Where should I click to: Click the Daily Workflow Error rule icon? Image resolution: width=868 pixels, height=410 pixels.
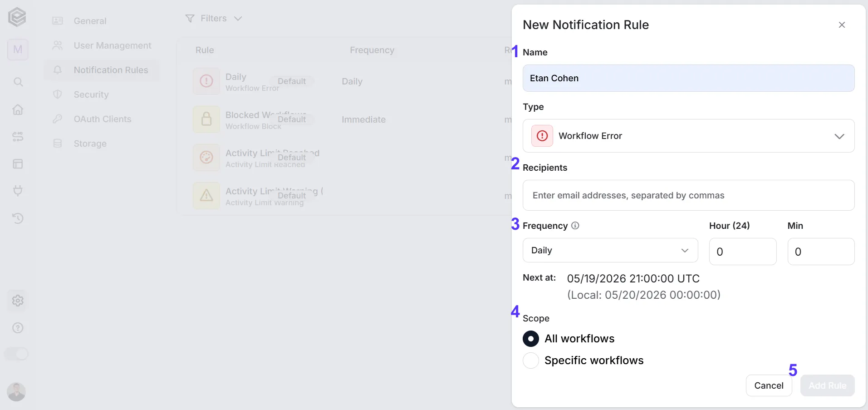206,81
